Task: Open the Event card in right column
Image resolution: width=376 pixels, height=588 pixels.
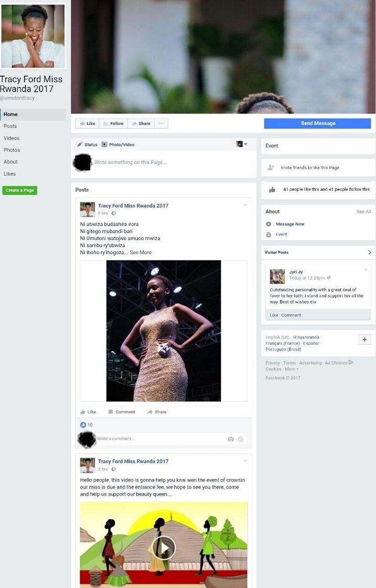Action: pyautogui.click(x=318, y=146)
